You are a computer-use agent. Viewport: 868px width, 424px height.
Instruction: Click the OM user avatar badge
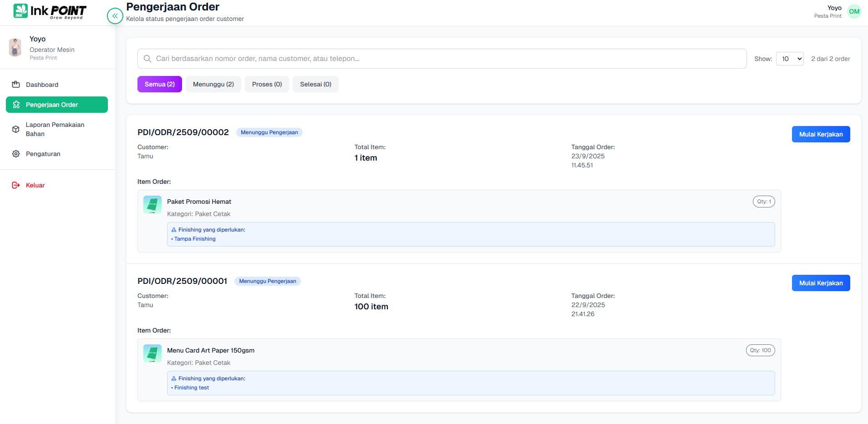(854, 12)
